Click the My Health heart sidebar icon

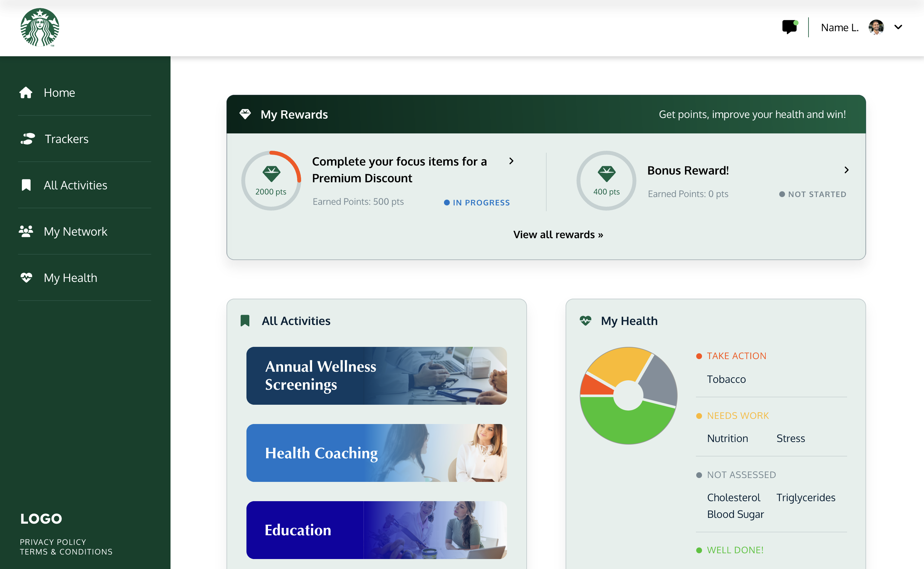click(x=26, y=278)
